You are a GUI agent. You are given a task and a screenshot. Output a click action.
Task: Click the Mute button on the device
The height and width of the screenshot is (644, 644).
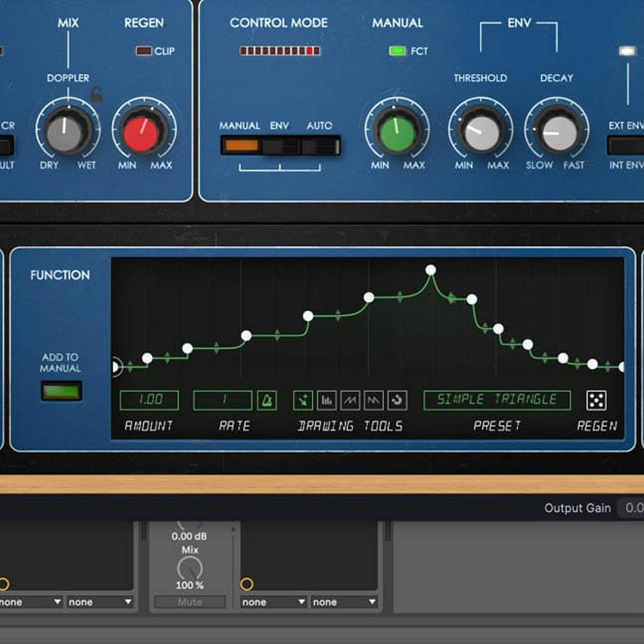click(x=188, y=602)
